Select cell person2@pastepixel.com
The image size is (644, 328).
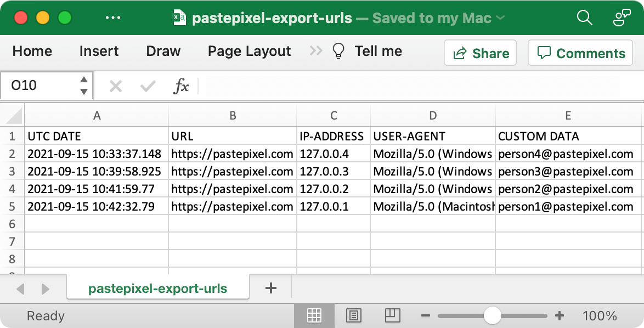tap(568, 189)
